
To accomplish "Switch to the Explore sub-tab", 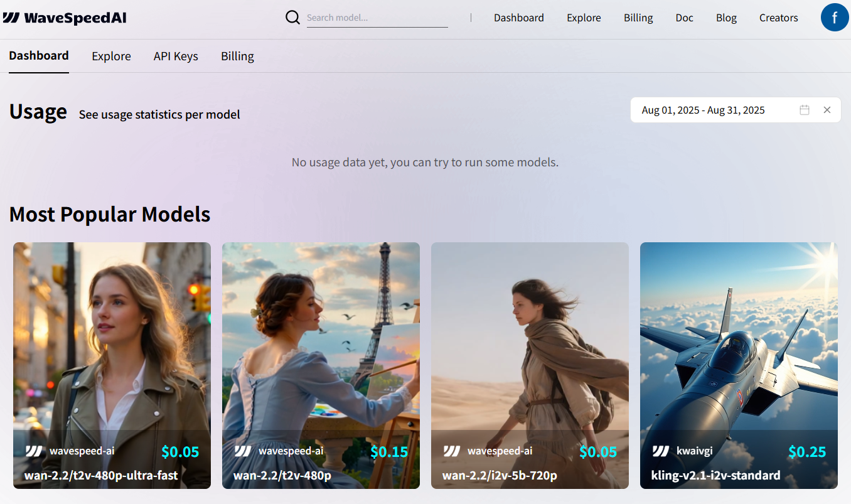I will coord(111,56).
